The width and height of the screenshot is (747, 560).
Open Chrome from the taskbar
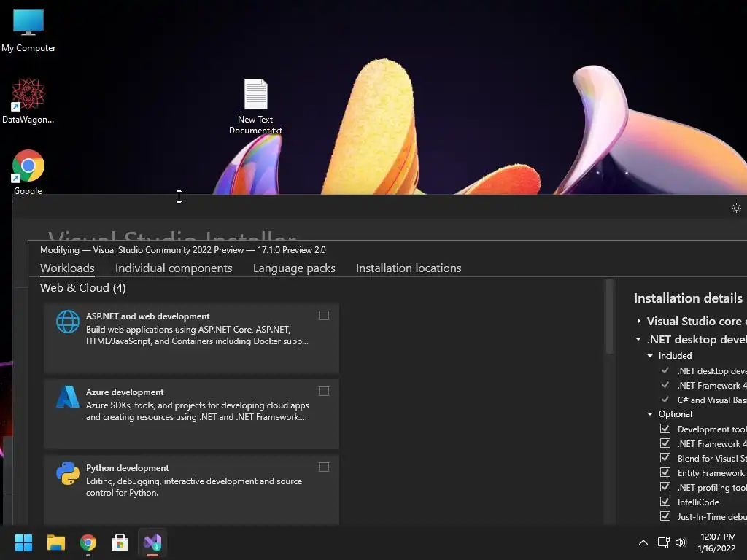click(88, 542)
